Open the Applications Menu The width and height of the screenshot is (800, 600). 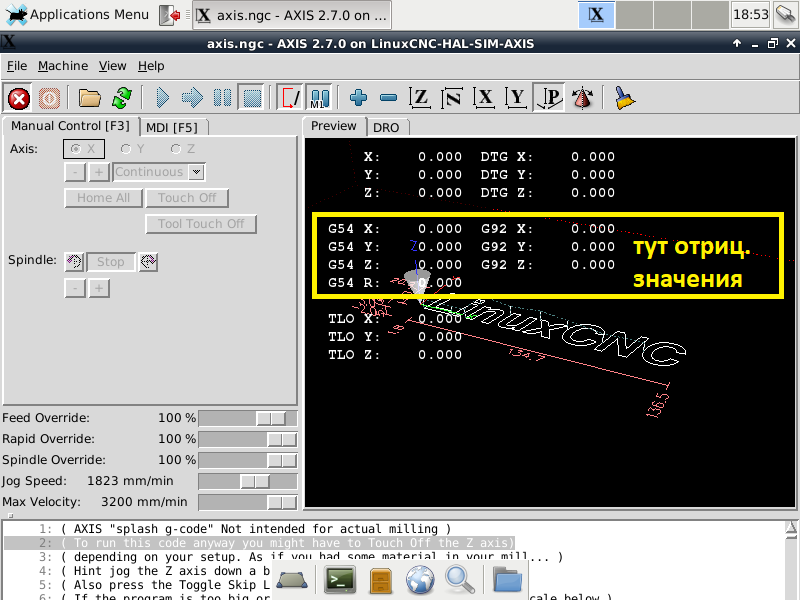78,15
